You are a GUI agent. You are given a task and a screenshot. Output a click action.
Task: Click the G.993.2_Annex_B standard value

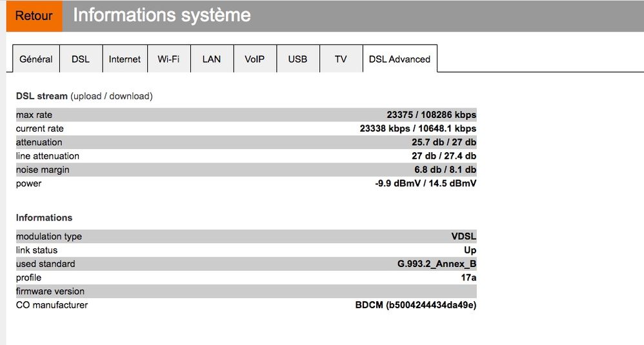[437, 264]
